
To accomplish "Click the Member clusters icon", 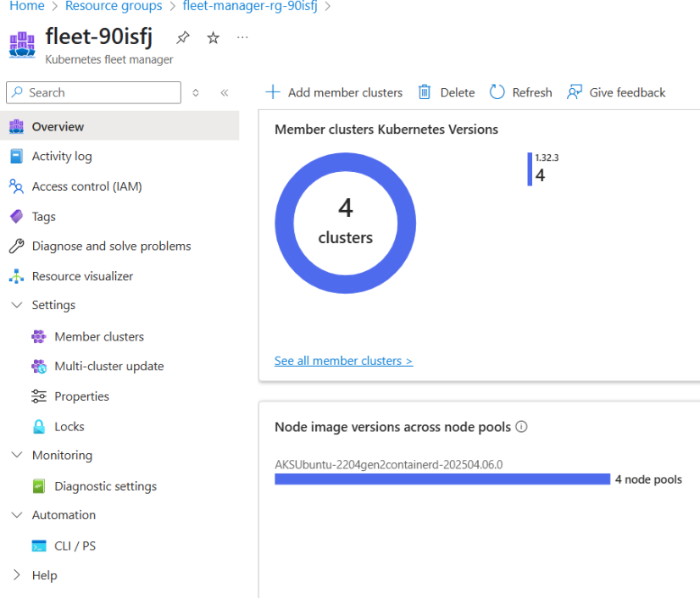I will coord(39,336).
